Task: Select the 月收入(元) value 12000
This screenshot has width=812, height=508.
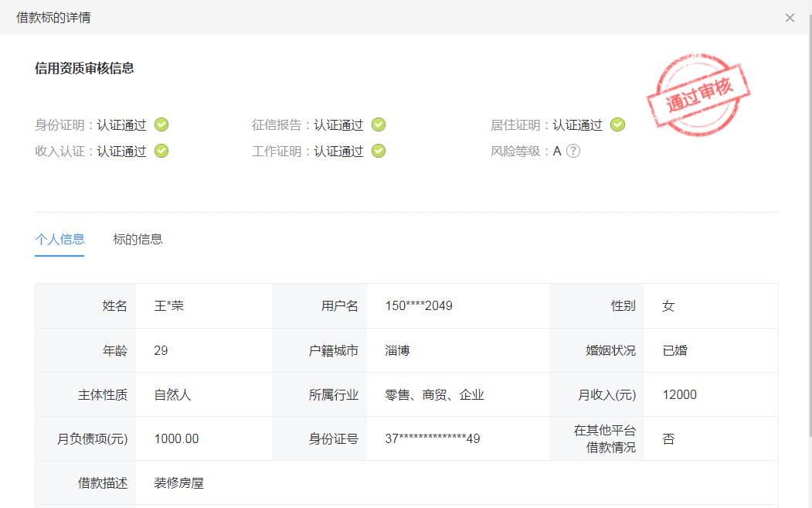Action: pyautogui.click(x=679, y=394)
